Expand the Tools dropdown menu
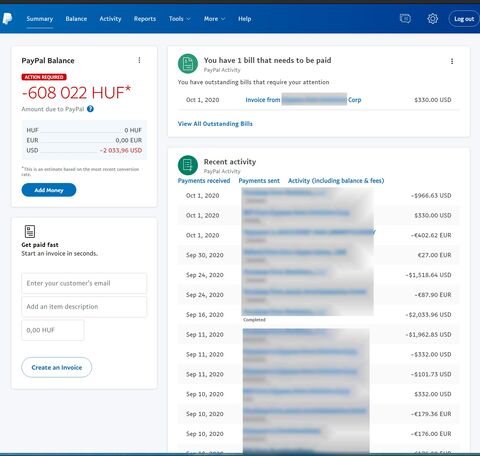Image resolution: width=480 pixels, height=456 pixels. 180,19
